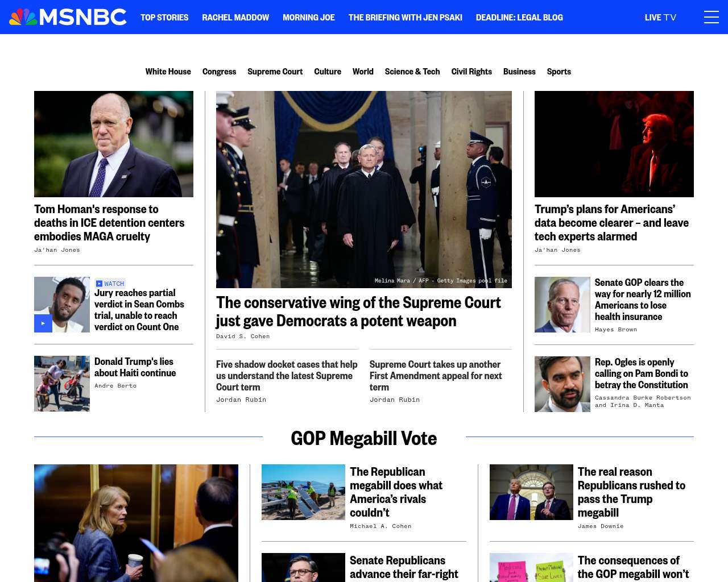This screenshot has width=728, height=582.
Task: Read Senate GOP health insurance story
Action: 643,300
